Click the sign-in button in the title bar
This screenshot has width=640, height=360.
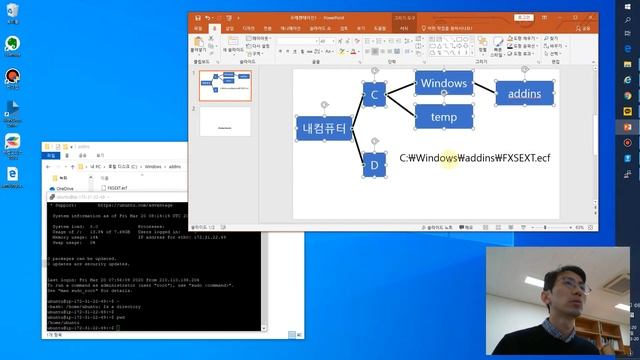pos(524,18)
